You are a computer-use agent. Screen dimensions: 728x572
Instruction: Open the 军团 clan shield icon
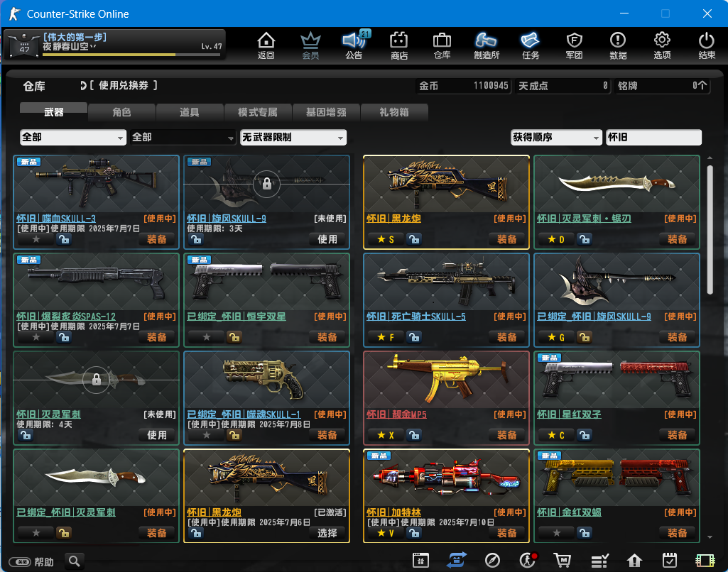click(575, 45)
